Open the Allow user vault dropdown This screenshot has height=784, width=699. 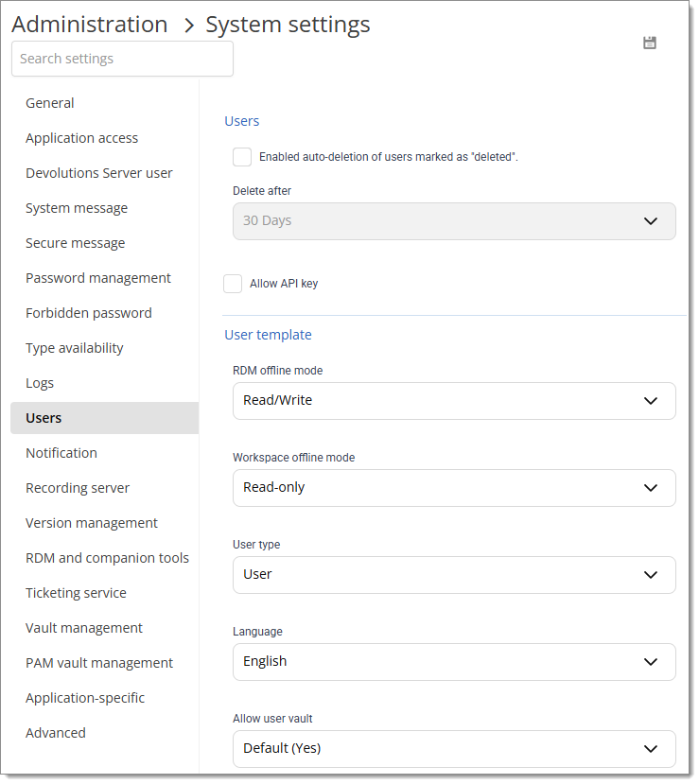pyautogui.click(x=454, y=749)
